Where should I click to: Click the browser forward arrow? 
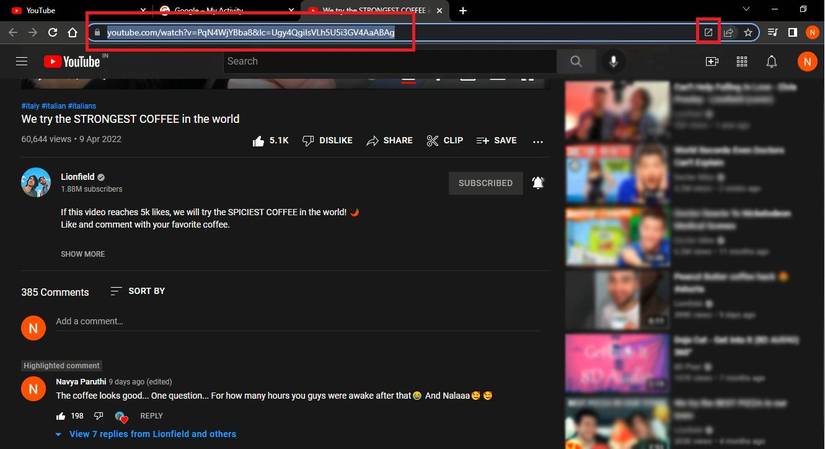(x=33, y=33)
